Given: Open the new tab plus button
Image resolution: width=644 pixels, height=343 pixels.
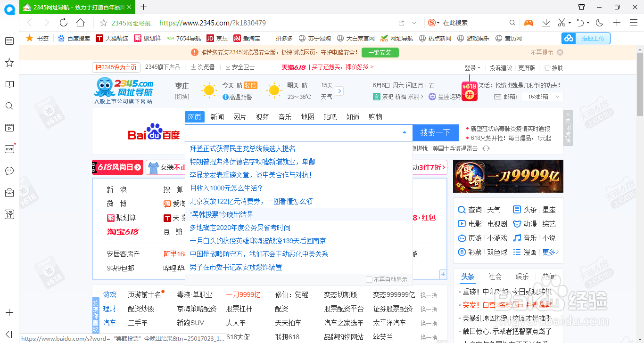Looking at the screenshot, I should 144,7.
